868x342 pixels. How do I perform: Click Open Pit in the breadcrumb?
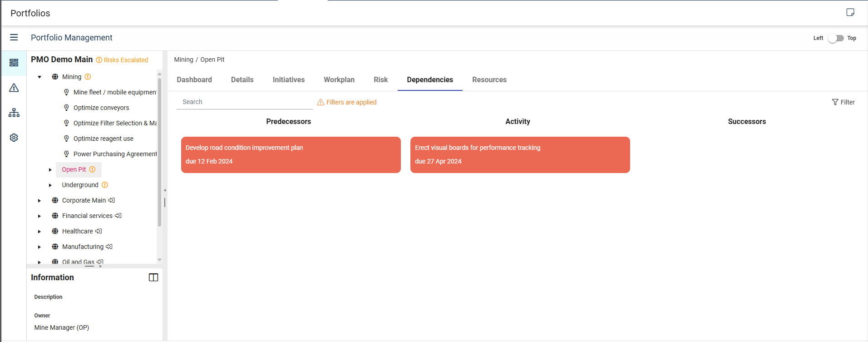212,59
